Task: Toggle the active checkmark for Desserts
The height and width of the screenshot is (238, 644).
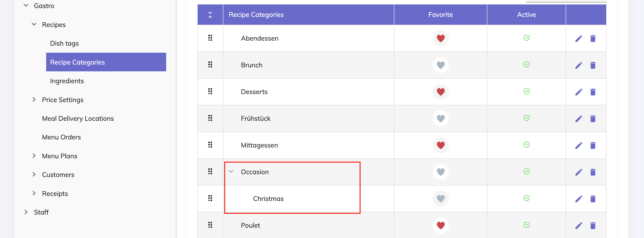Action: click(526, 91)
